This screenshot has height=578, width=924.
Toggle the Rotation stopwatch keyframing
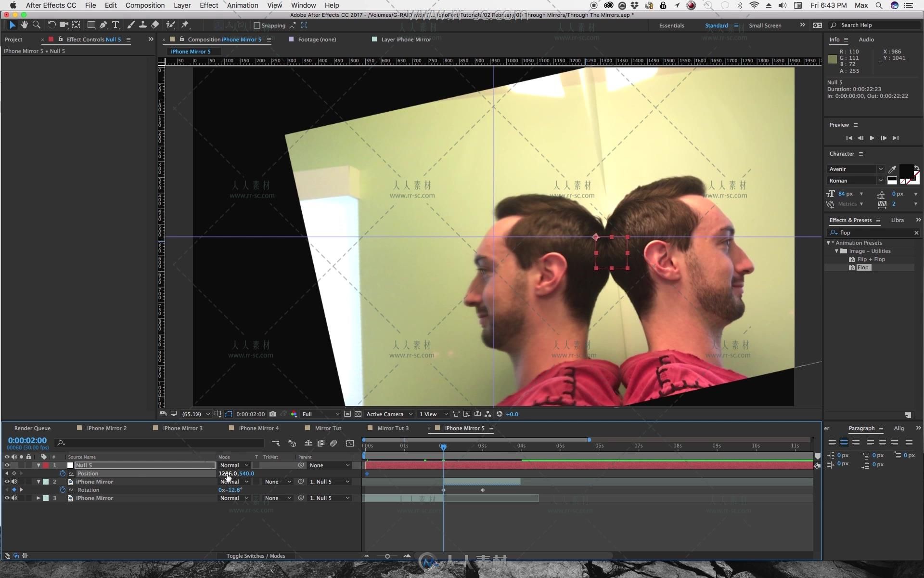click(63, 490)
